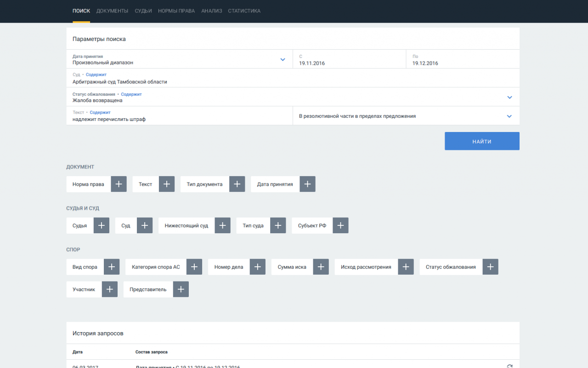This screenshot has height=368, width=588.
Task: Click plus icon next to Исход рассмотрения
Action: point(406,267)
